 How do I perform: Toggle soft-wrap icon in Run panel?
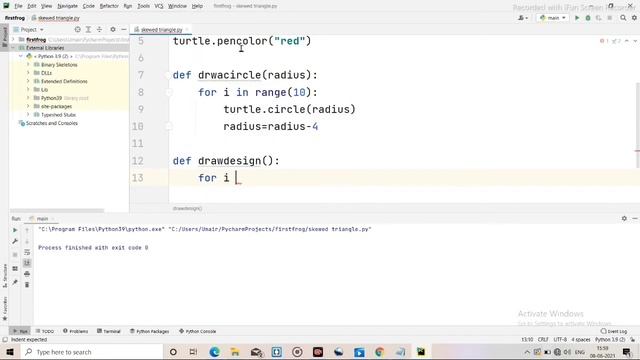[x=27, y=252]
